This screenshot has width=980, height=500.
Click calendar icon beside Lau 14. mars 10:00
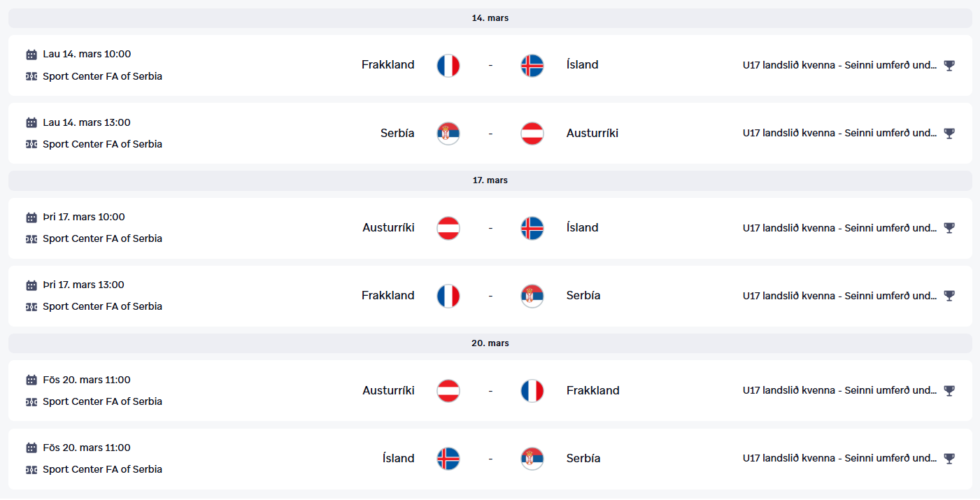pos(31,55)
